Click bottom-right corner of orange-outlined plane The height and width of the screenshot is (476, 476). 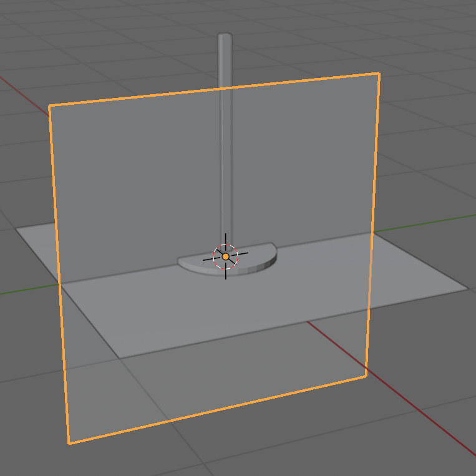coord(366,377)
